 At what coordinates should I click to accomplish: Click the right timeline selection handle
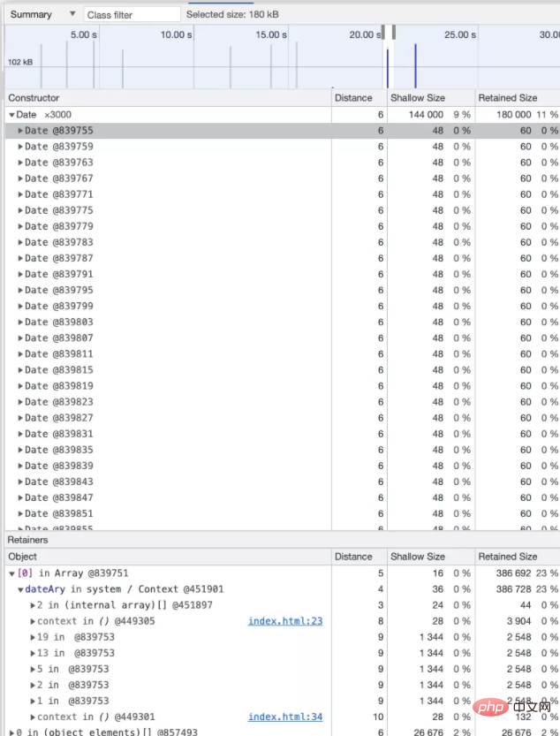click(x=394, y=33)
